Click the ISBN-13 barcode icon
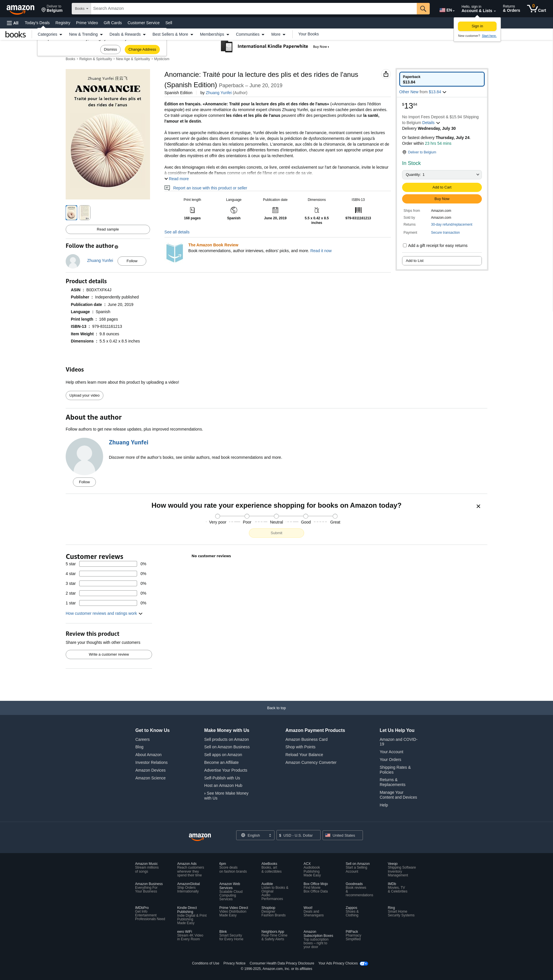This screenshot has height=980, width=553. pyautogui.click(x=358, y=210)
